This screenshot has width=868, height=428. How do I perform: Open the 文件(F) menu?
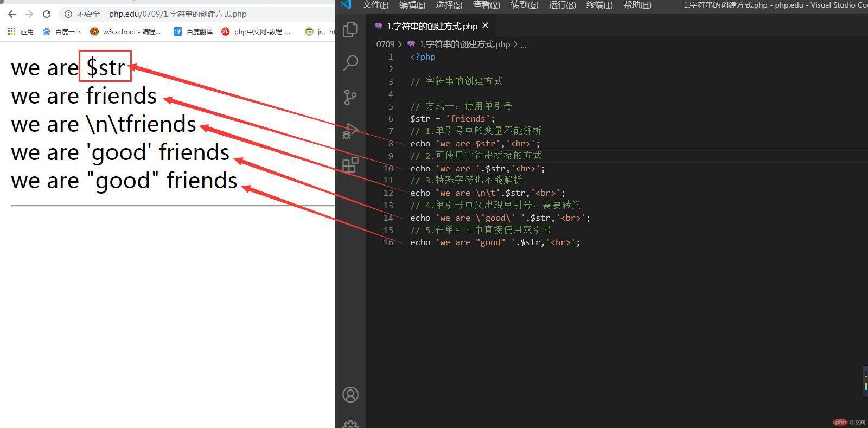[375, 5]
